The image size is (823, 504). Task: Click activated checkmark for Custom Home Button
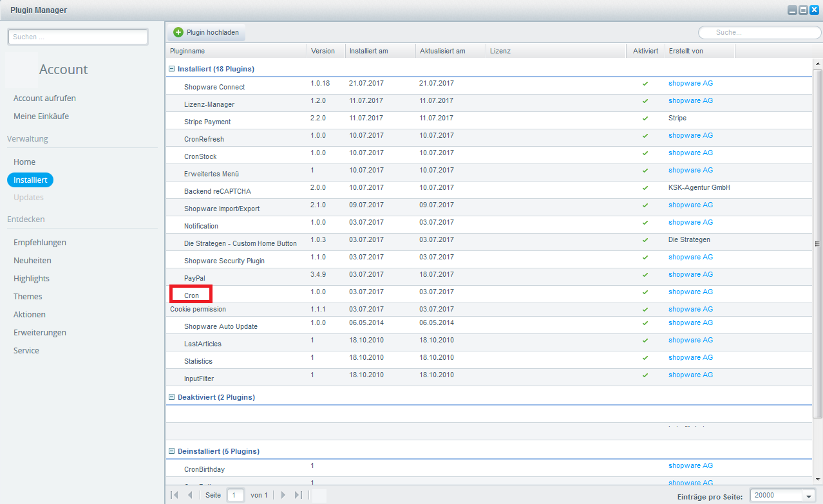click(645, 240)
